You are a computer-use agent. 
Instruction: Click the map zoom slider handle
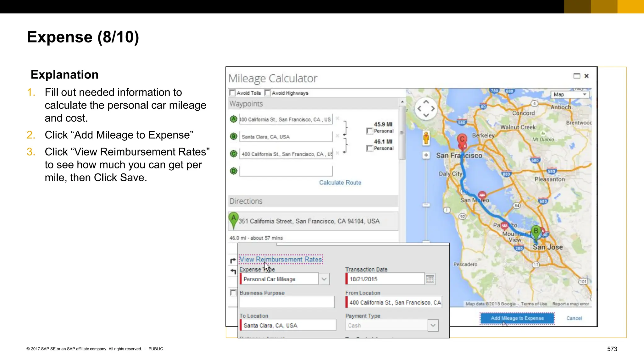(x=426, y=205)
